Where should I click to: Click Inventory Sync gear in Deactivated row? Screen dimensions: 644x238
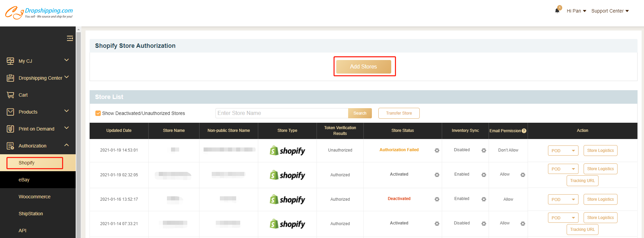coord(484,199)
